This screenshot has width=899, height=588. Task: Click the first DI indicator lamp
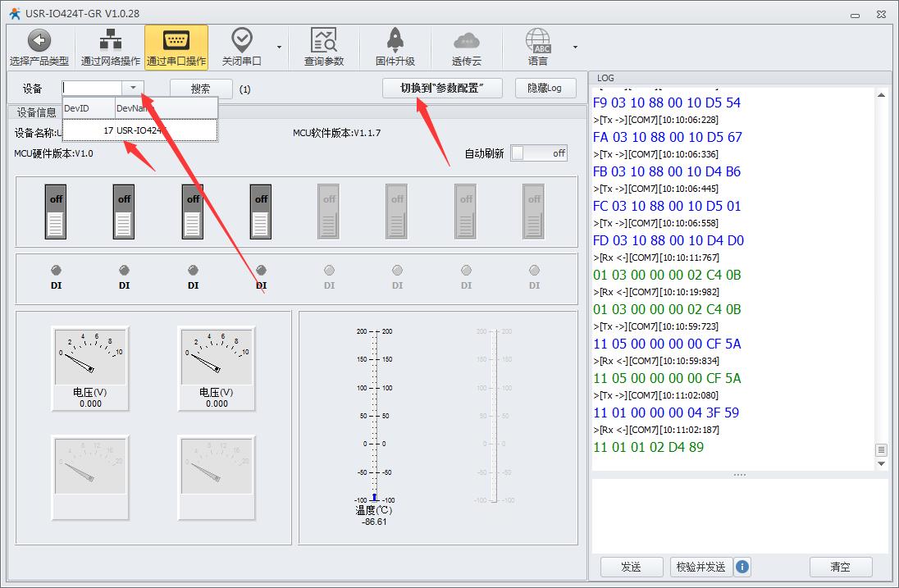tap(56, 270)
